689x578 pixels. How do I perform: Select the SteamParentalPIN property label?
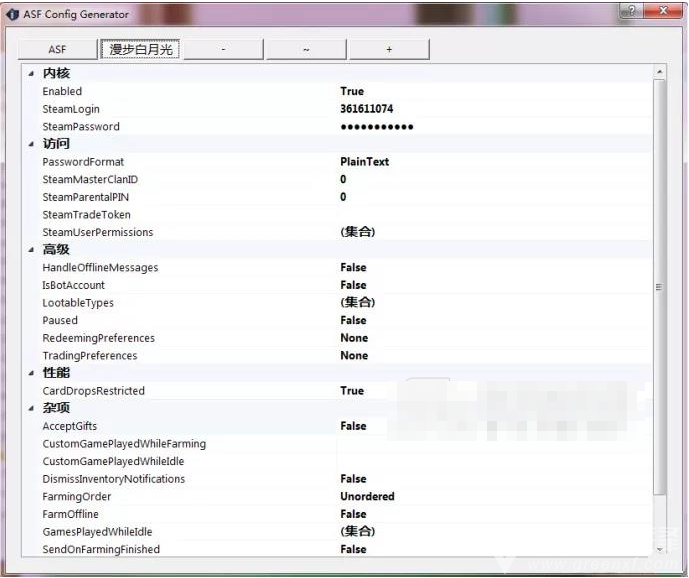pos(86,197)
